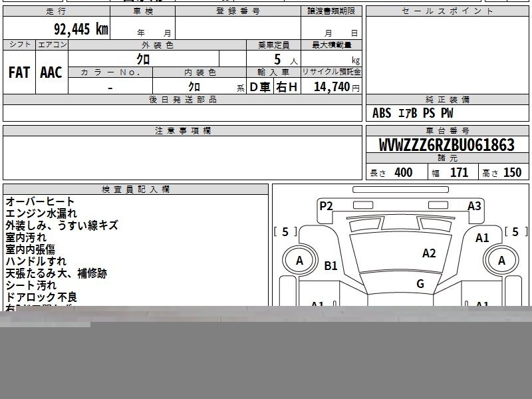The width and height of the screenshot is (532, 399).
Task: Click the 登録番号 header
Action: [238, 11]
